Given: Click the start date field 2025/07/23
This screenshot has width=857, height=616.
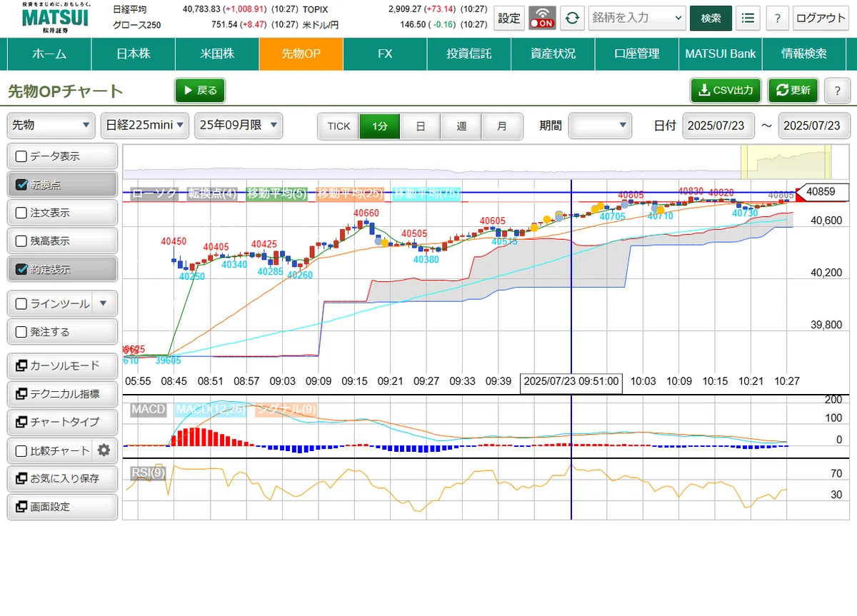Looking at the screenshot, I should tap(718, 126).
